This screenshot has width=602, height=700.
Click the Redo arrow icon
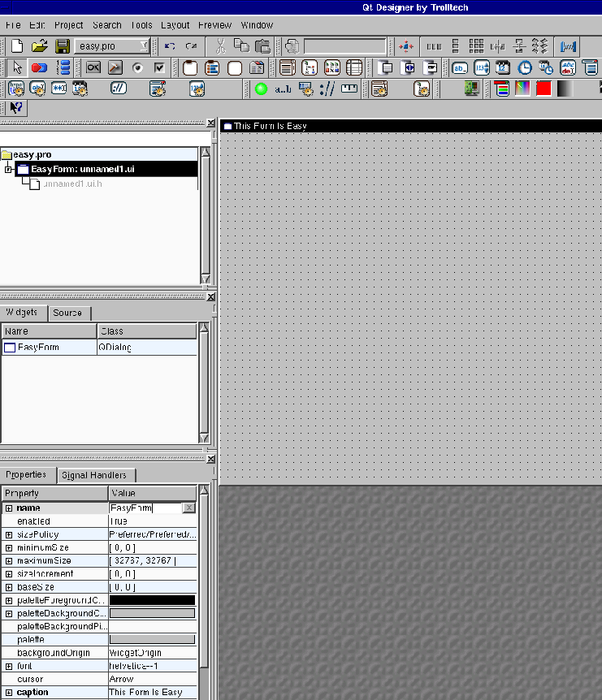[x=191, y=46]
